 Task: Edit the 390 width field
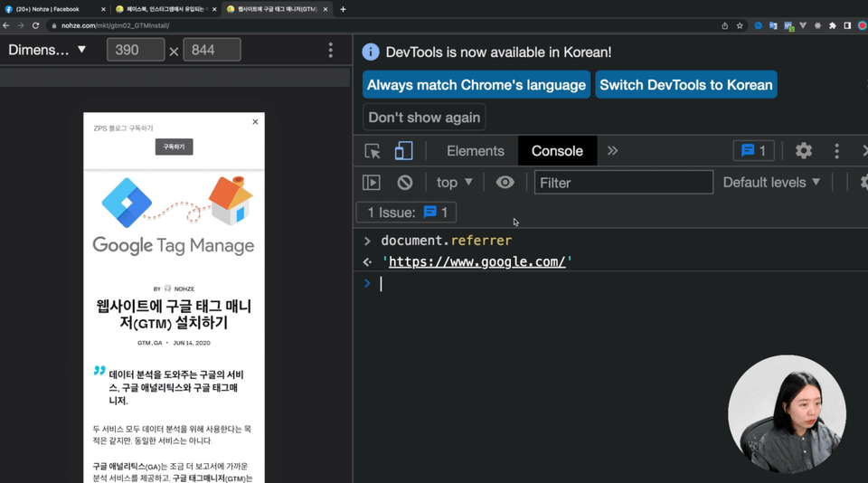136,50
